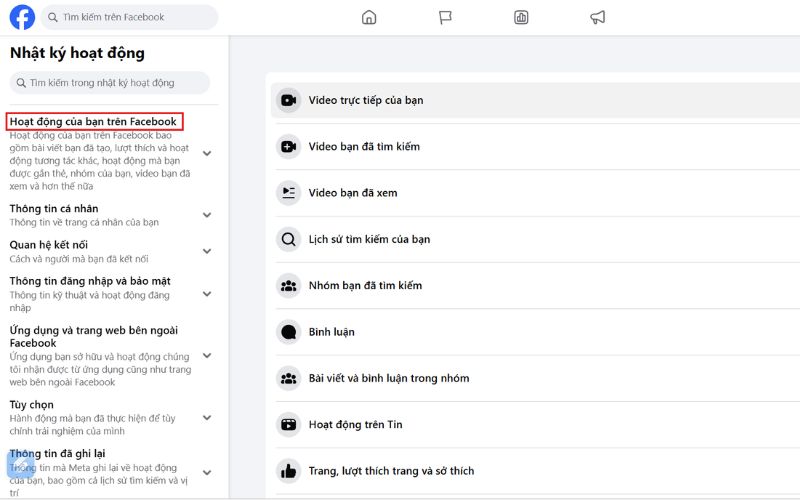Click the Nhật ký hoạt động title
Screen dimensions: 800x500
click(x=77, y=53)
